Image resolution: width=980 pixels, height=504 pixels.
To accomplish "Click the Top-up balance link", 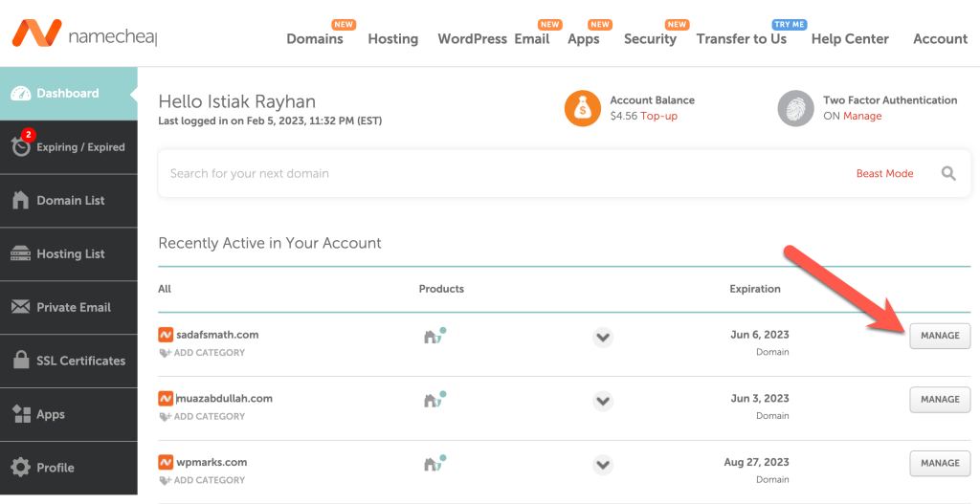I will [x=658, y=116].
